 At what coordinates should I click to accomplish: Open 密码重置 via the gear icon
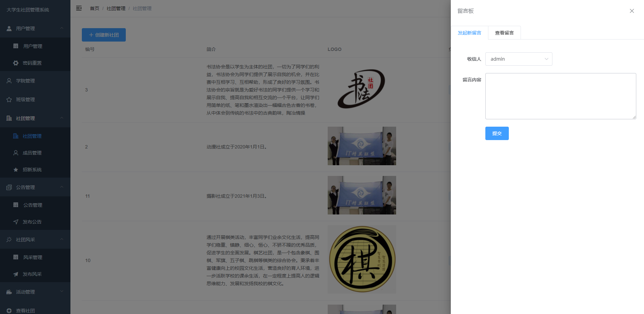point(15,63)
